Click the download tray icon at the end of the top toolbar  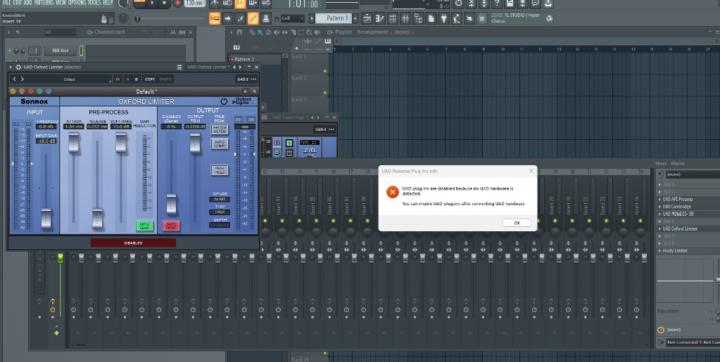548,4
